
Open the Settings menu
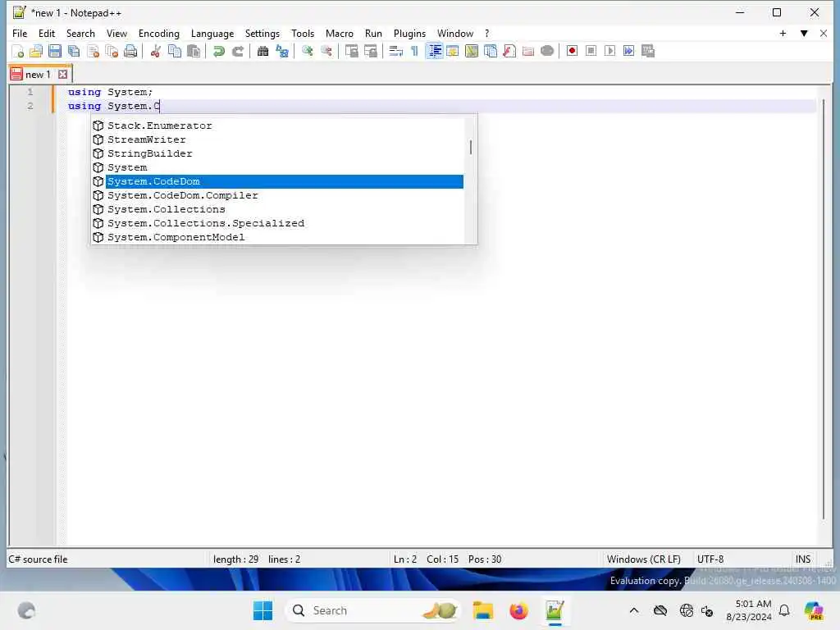click(x=262, y=33)
